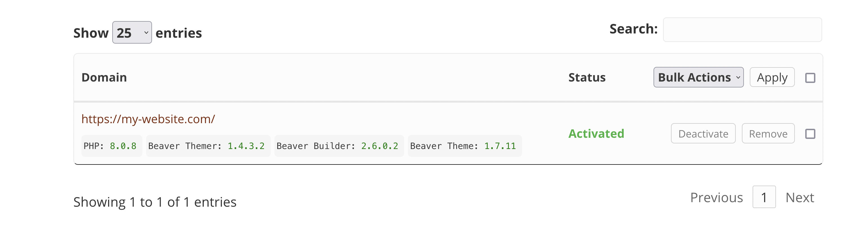Deactivate the my-website.com license
The image size is (868, 230).
coord(703,133)
